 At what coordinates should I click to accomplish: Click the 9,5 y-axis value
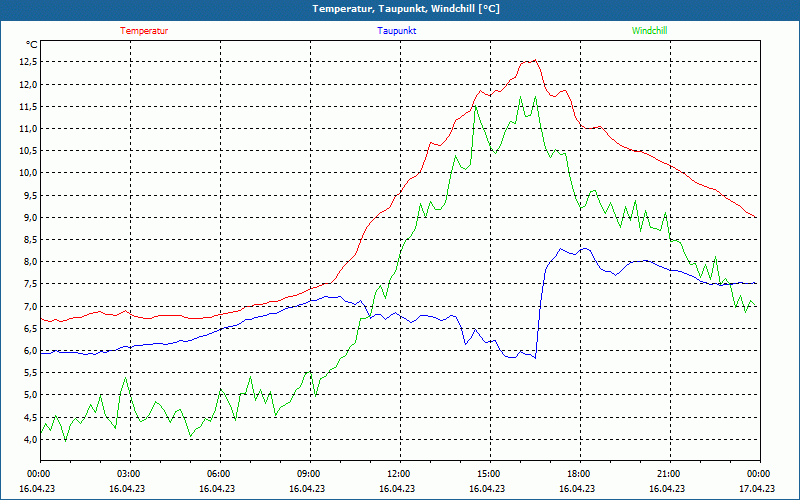coord(30,195)
